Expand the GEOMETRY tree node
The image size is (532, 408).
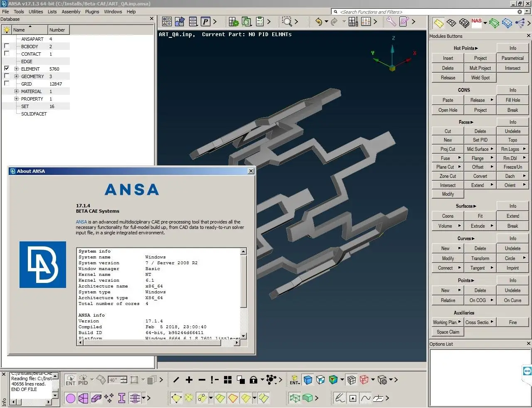pyautogui.click(x=17, y=76)
